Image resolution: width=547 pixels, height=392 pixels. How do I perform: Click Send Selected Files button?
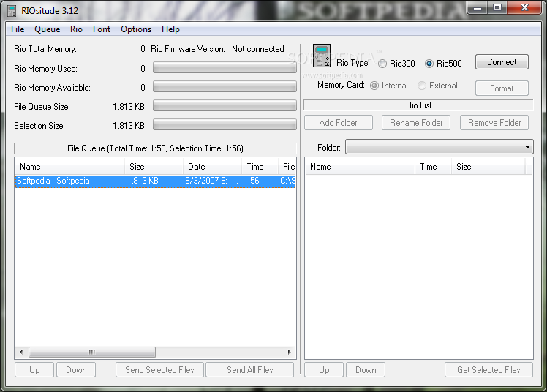click(159, 369)
